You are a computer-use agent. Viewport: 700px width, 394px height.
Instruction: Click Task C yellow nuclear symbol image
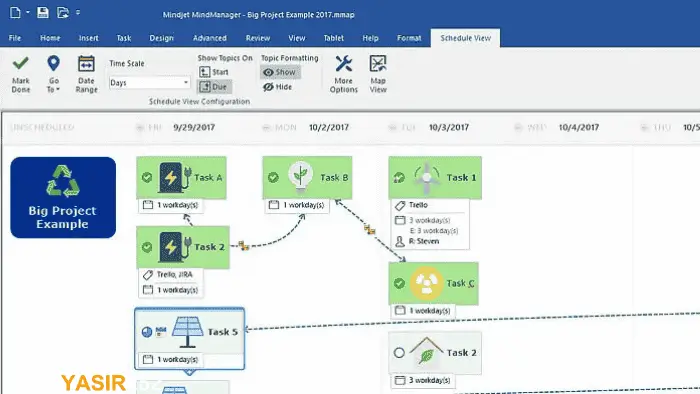click(x=426, y=283)
